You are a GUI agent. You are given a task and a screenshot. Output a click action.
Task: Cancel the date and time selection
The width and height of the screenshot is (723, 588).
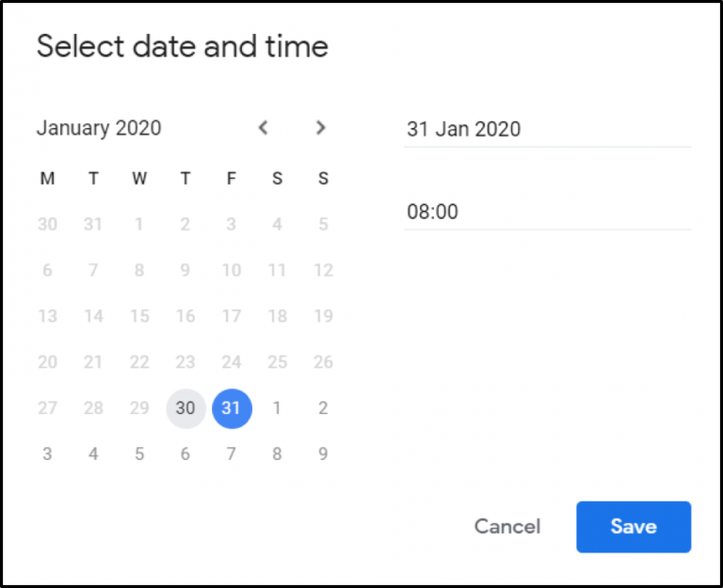tap(507, 527)
